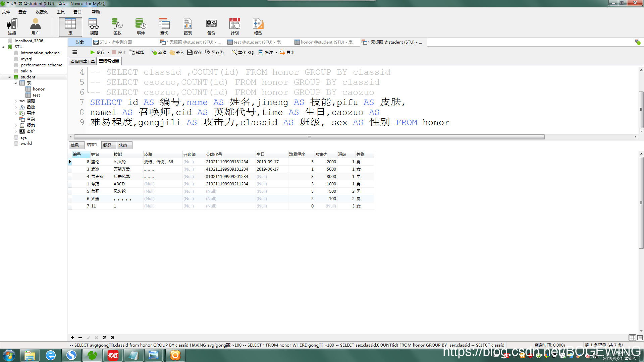Image resolution: width=644 pixels, height=362 pixels.
Task: Open the 用户 user manager icon
Action: point(35,26)
